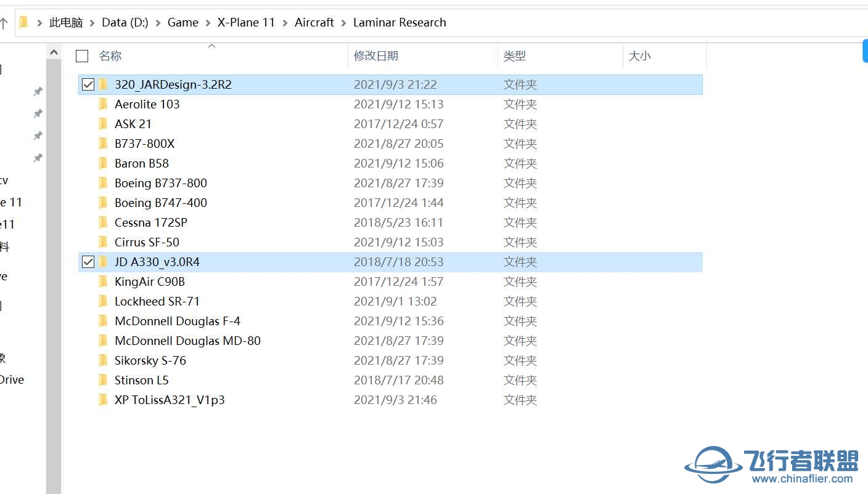Click the folder icon beside Stinson L5
This screenshot has width=868, height=494.
pos(104,380)
